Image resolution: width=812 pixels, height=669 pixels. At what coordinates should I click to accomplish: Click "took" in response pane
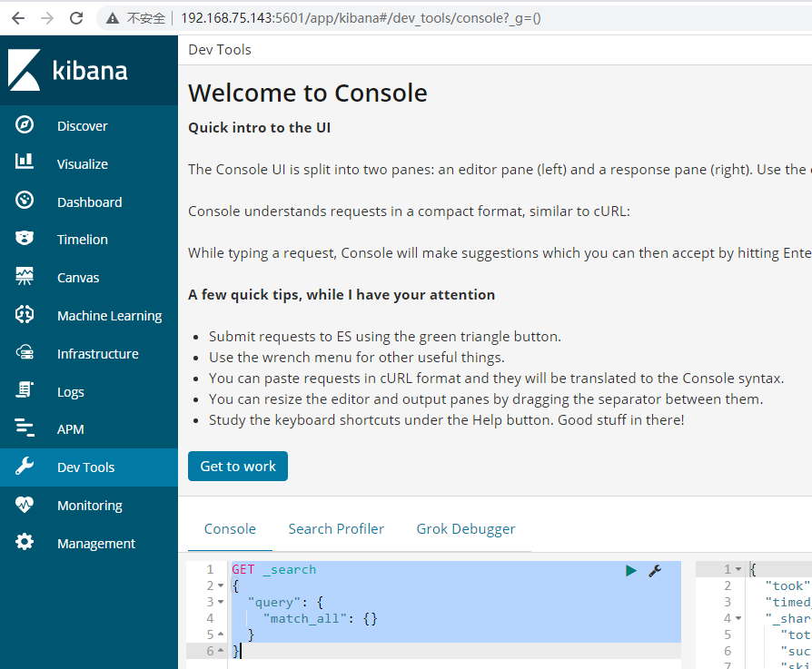[x=787, y=585]
